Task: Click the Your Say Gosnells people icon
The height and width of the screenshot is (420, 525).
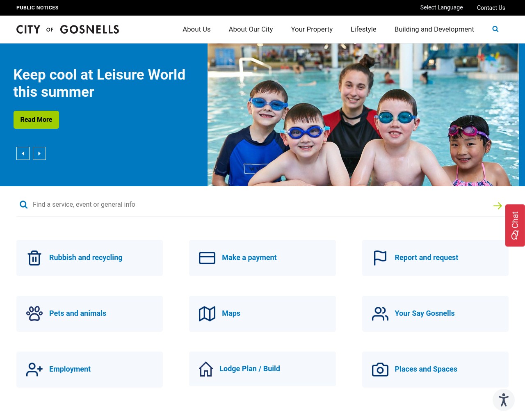Action: click(380, 313)
